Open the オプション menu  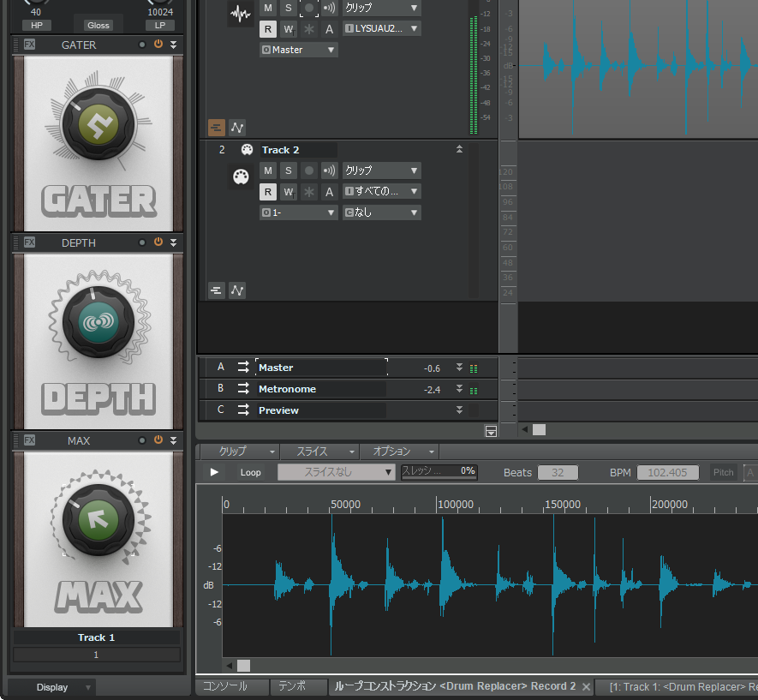(399, 452)
